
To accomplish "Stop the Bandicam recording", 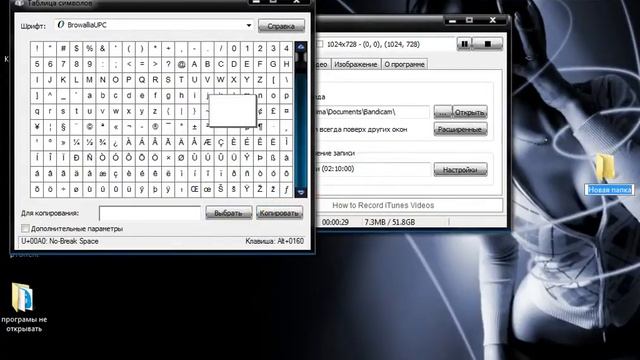I will coord(487,44).
